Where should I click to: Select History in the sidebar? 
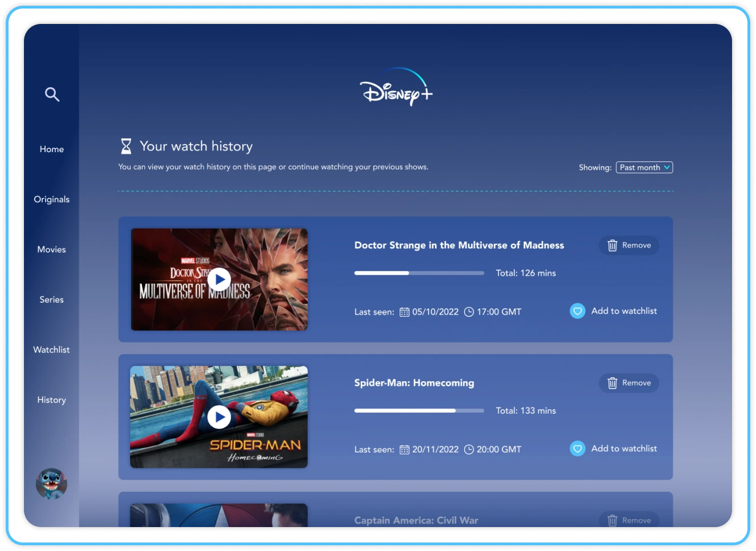coord(52,400)
